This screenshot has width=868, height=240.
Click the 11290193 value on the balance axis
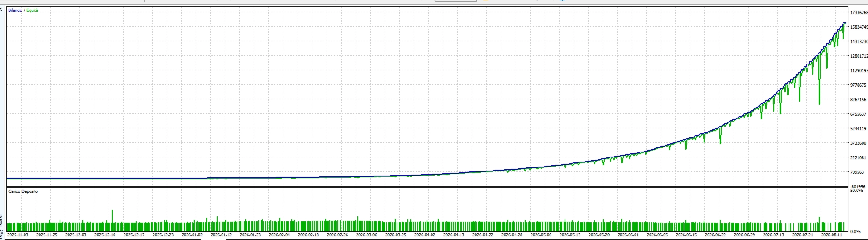(859, 71)
